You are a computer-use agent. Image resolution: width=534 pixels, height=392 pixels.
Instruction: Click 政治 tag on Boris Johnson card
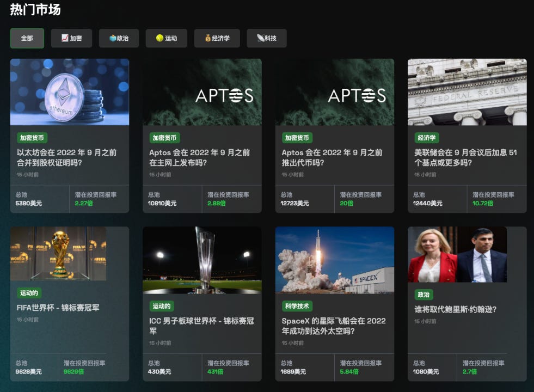423,294
